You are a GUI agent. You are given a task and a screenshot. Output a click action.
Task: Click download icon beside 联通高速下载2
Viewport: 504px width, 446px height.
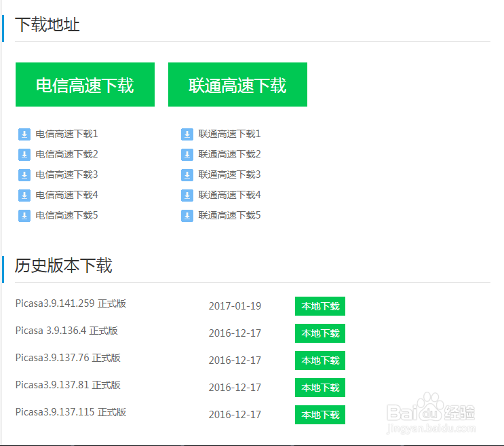(x=187, y=155)
